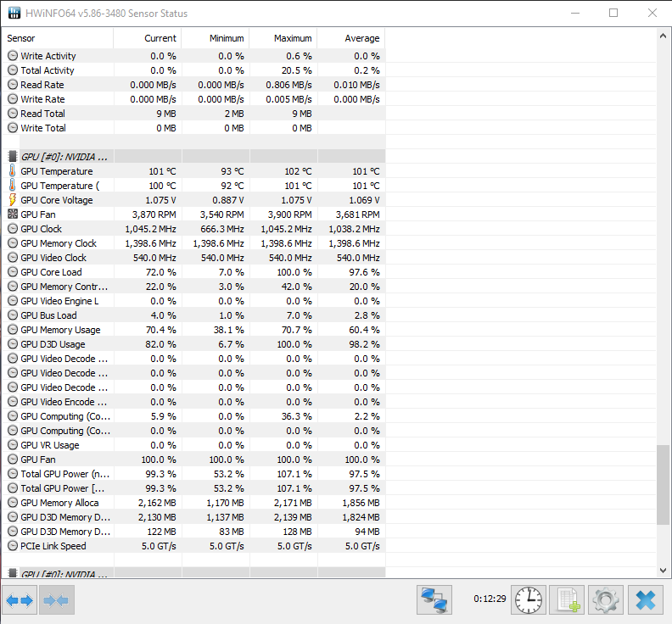This screenshot has width=672, height=624.
Task: Click the 5.0 GT/s current PCIe Link Speed
Action: coord(159,546)
